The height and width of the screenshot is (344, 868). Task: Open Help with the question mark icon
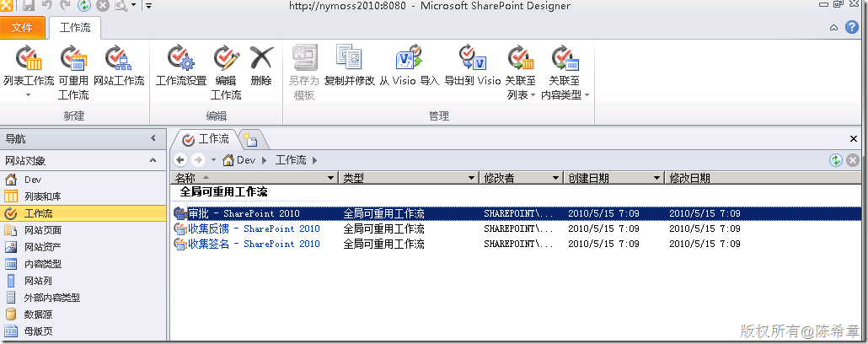pos(852,27)
